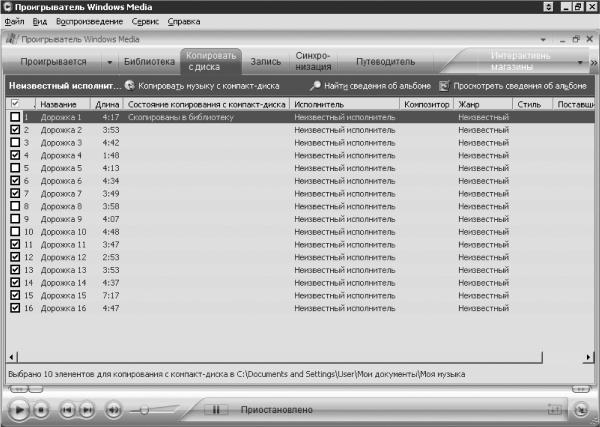The width and height of the screenshot is (600, 427).
Task: Click the copy music from CD icon
Action: coord(129,86)
